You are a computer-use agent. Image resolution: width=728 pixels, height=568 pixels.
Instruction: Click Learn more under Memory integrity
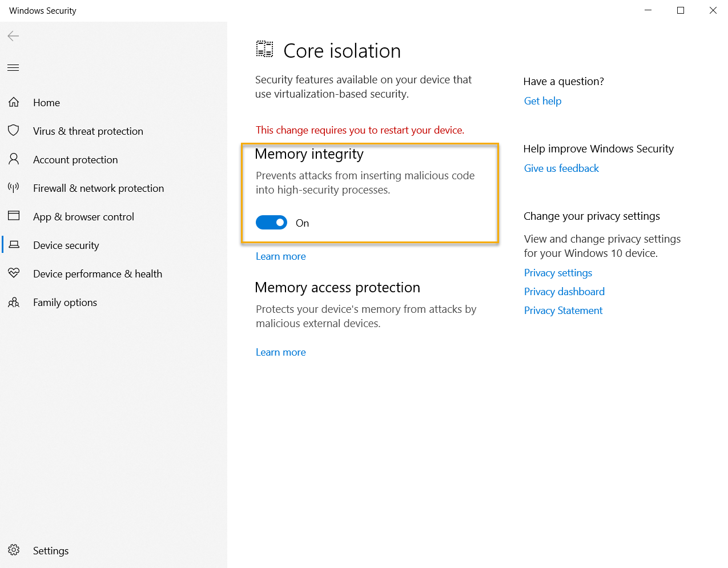280,256
